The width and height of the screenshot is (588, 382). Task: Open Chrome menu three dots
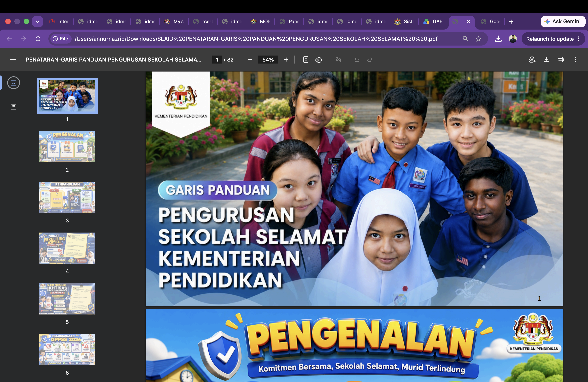click(579, 39)
